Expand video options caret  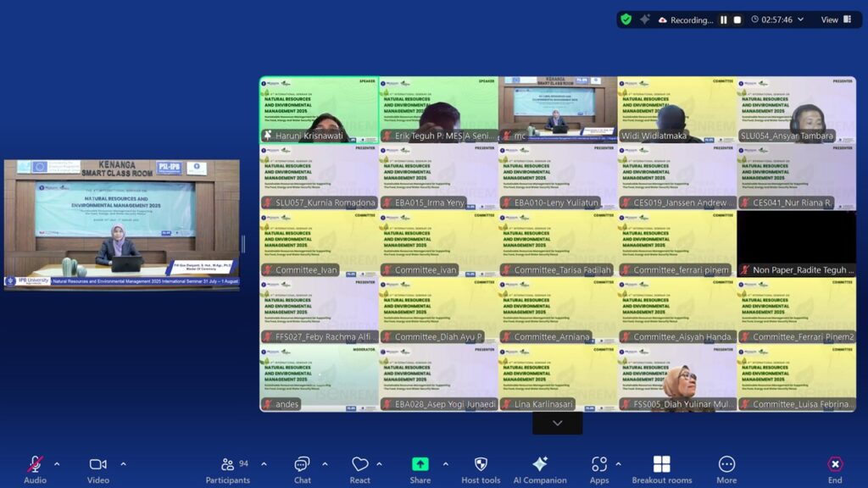tap(123, 464)
